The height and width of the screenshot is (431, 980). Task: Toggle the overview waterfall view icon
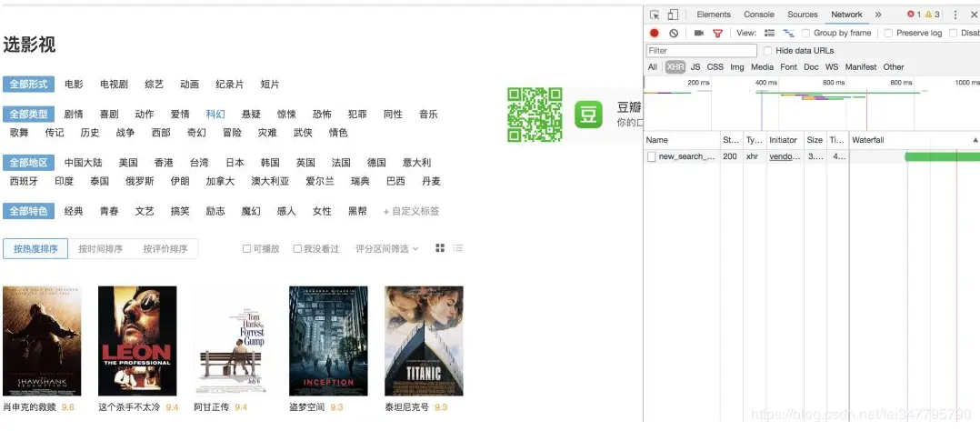[x=789, y=33]
